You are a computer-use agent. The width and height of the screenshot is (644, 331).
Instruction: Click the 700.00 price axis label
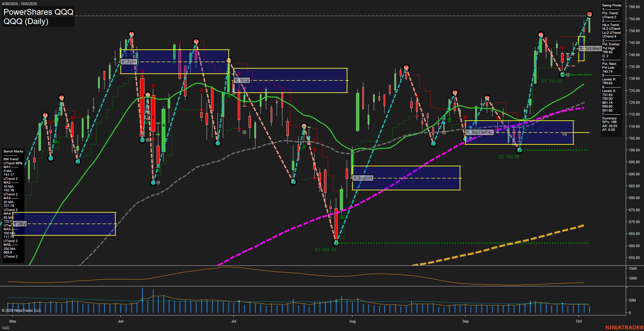point(634,150)
